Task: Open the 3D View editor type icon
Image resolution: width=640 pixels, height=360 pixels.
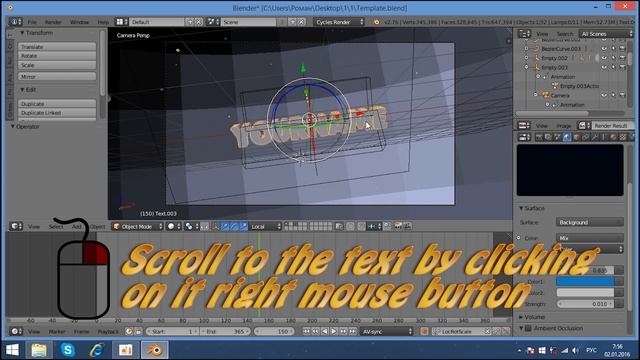Action: coord(16,226)
